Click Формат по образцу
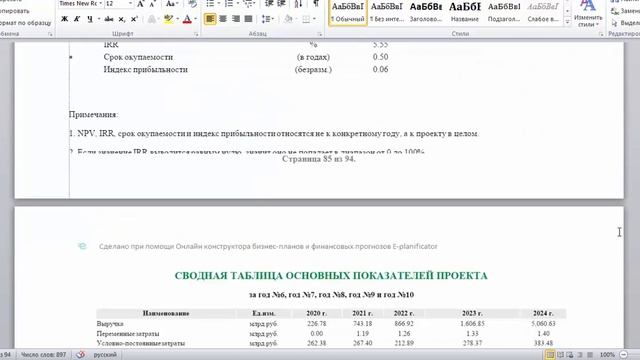Image resolution: width=640 pixels, height=360 pixels. click(x=25, y=23)
